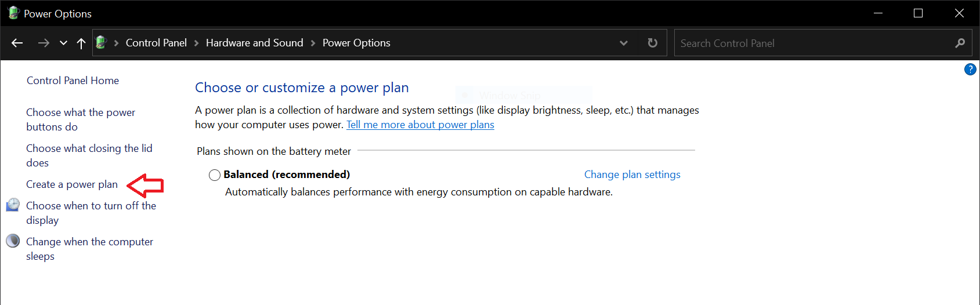Click the search magnifier icon
The height and width of the screenshot is (305, 980).
coord(960,43)
